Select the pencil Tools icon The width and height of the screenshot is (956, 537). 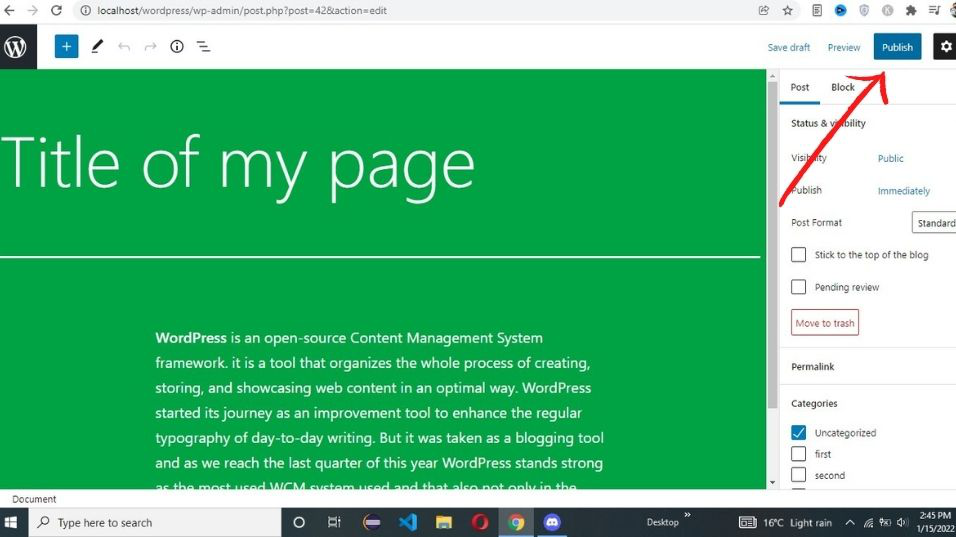click(x=97, y=47)
